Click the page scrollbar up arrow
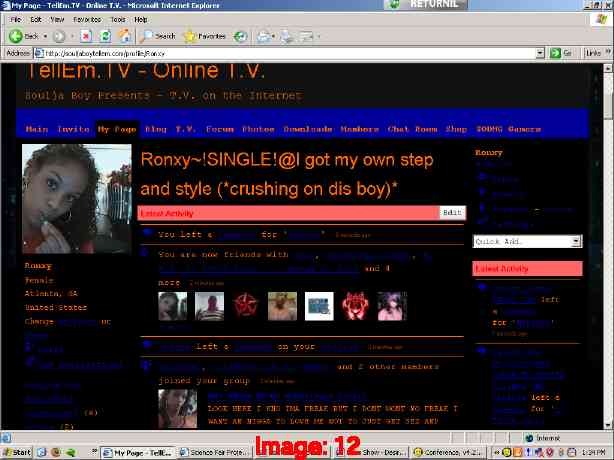 [608, 68]
